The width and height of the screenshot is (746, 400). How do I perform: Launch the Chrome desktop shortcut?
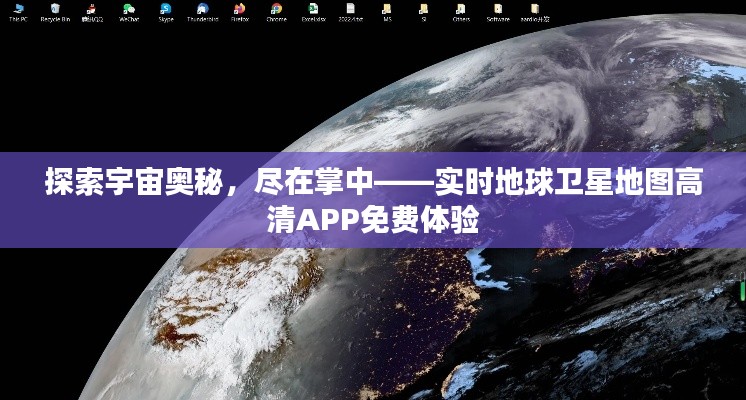tap(276, 12)
